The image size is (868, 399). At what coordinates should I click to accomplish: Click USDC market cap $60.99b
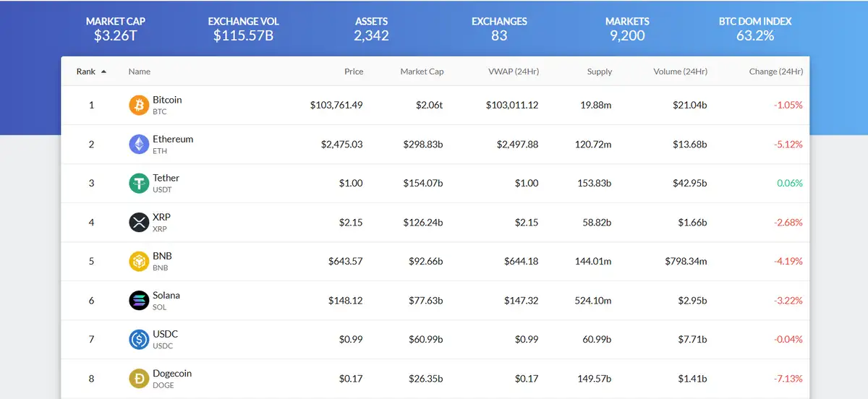click(x=425, y=339)
